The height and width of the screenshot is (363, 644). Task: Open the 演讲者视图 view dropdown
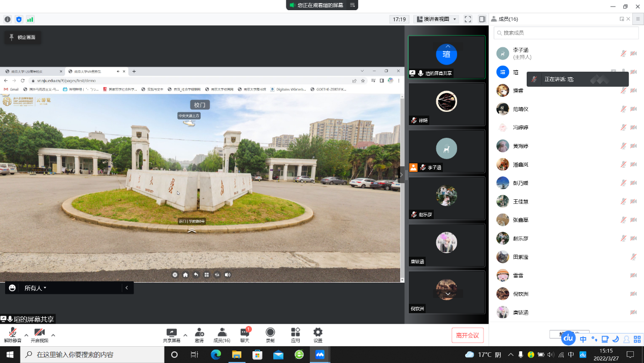437,19
